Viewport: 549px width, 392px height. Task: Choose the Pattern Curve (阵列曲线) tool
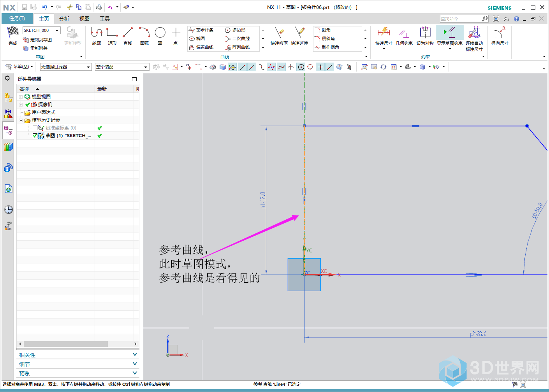click(x=238, y=47)
